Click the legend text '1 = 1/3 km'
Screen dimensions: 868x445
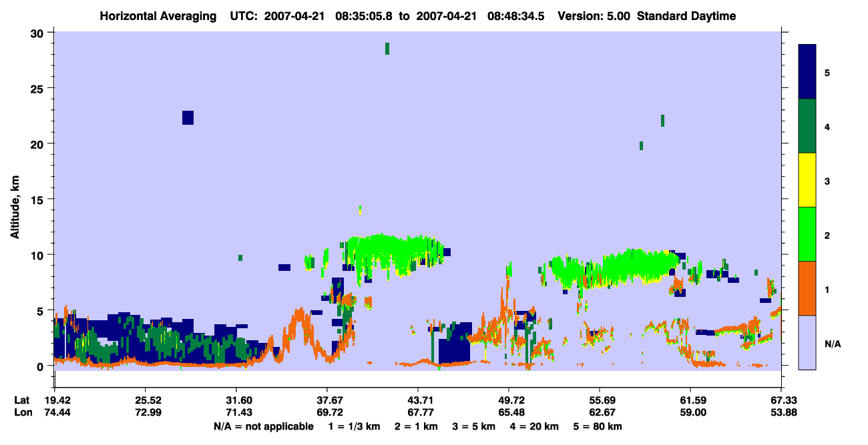click(x=355, y=426)
